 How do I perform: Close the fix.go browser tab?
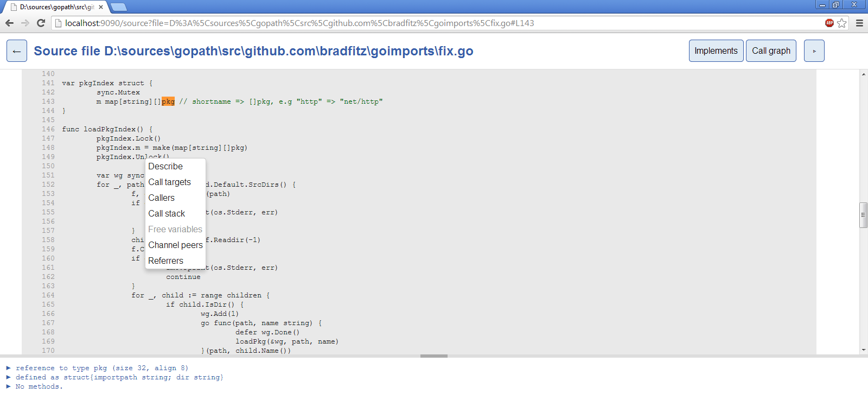pyautogui.click(x=101, y=7)
